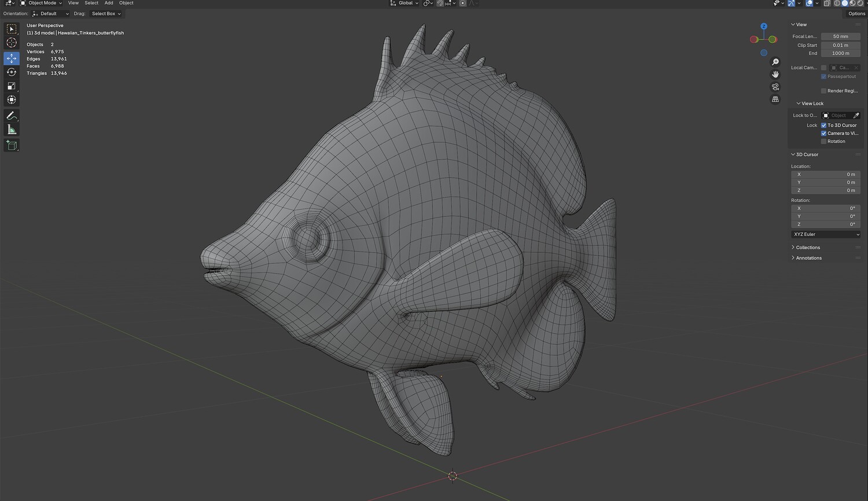
Task: Click the pan view hand icon
Action: pyautogui.click(x=775, y=74)
